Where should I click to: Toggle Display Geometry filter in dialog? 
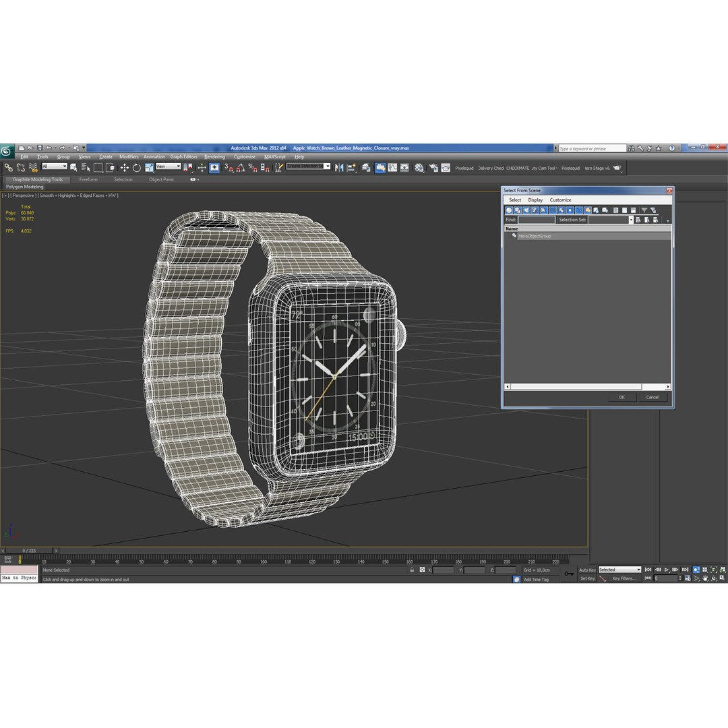click(509, 210)
